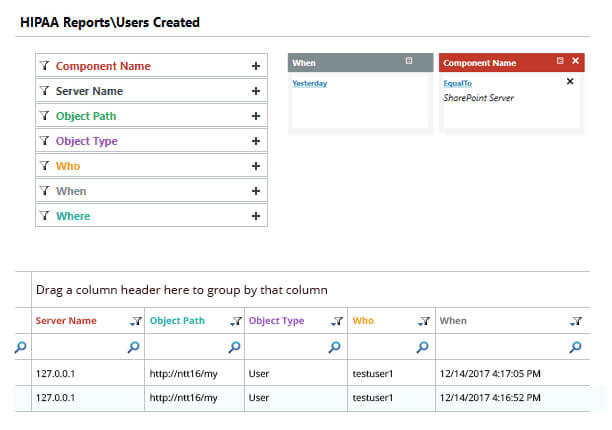Click search icon in Server Name filter cell
The height and width of the screenshot is (430, 612).
(x=133, y=347)
